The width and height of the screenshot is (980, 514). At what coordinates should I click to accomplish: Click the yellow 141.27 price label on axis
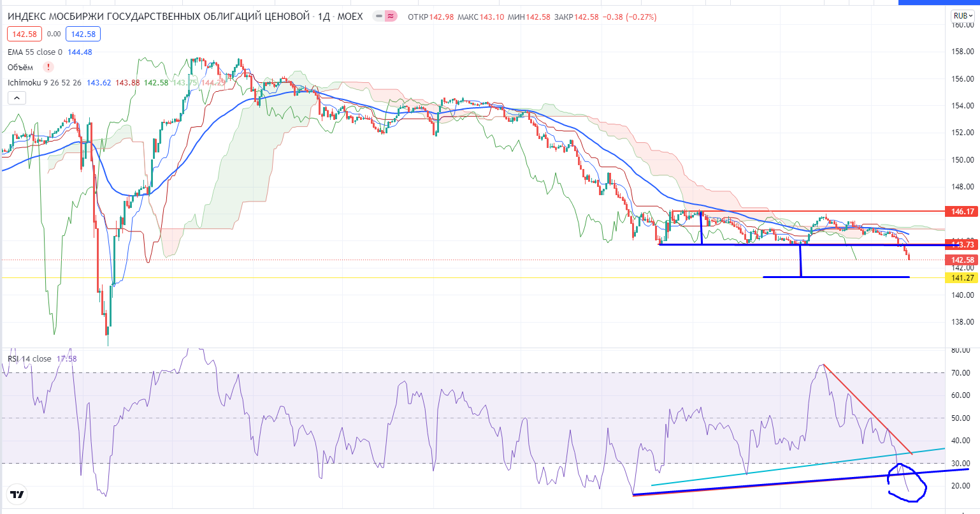[x=962, y=278]
